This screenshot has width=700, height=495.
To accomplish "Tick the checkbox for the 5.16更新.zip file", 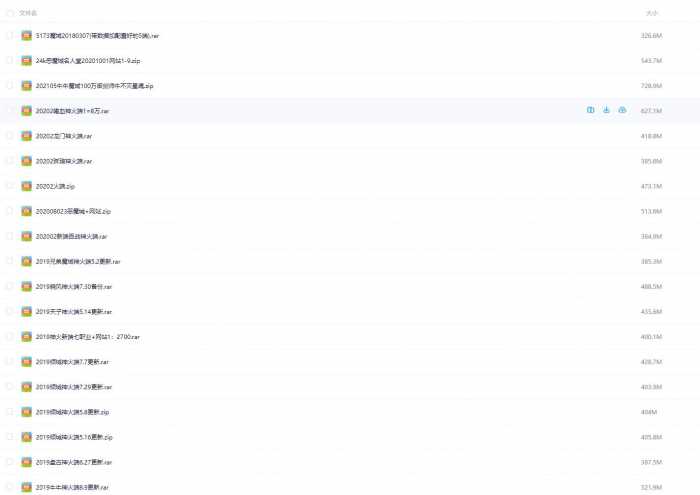I will 9,437.
